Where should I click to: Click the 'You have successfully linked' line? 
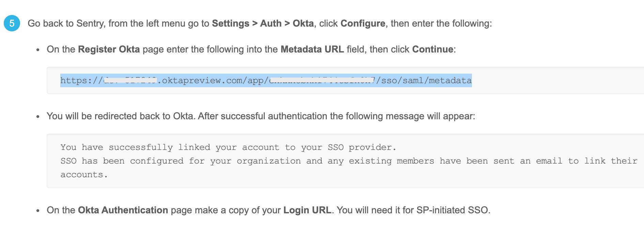click(228, 147)
